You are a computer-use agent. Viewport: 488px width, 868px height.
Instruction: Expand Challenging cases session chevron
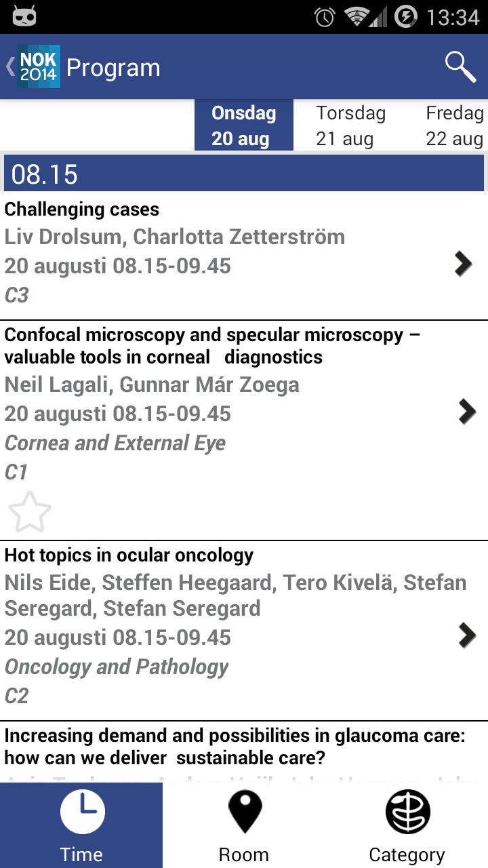click(464, 264)
